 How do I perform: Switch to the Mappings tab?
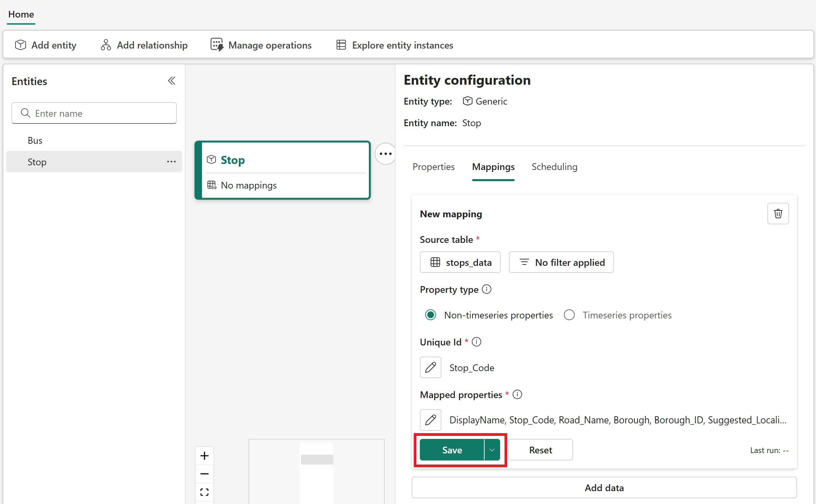[x=493, y=167]
